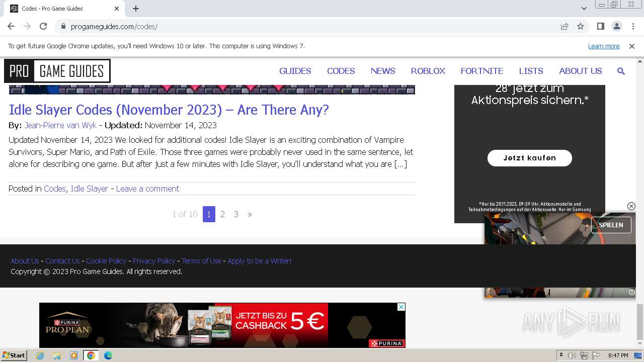Close the Codes - Pro Game Guides tab
644x362 pixels.
click(117, 9)
